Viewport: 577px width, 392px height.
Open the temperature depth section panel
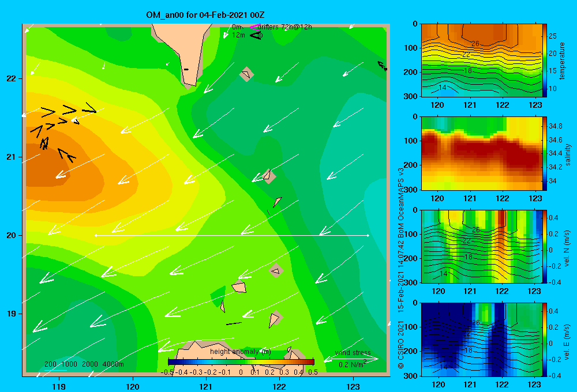pyautogui.click(x=482, y=61)
